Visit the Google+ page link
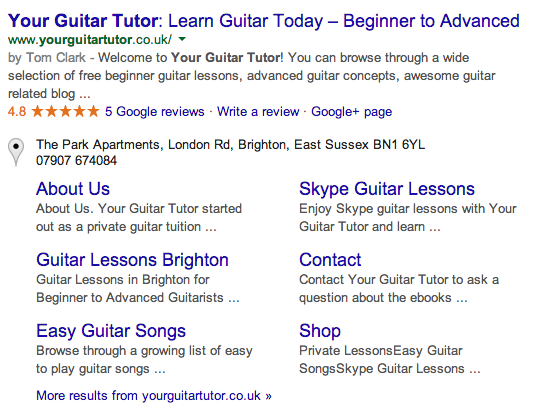The width and height of the screenshot is (540, 416). (x=352, y=112)
